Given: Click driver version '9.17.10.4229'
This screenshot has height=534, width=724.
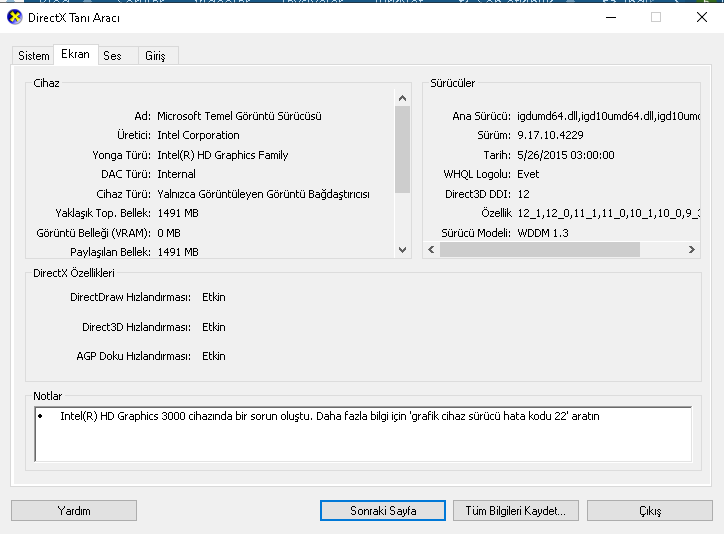Looking at the screenshot, I should [550, 135].
